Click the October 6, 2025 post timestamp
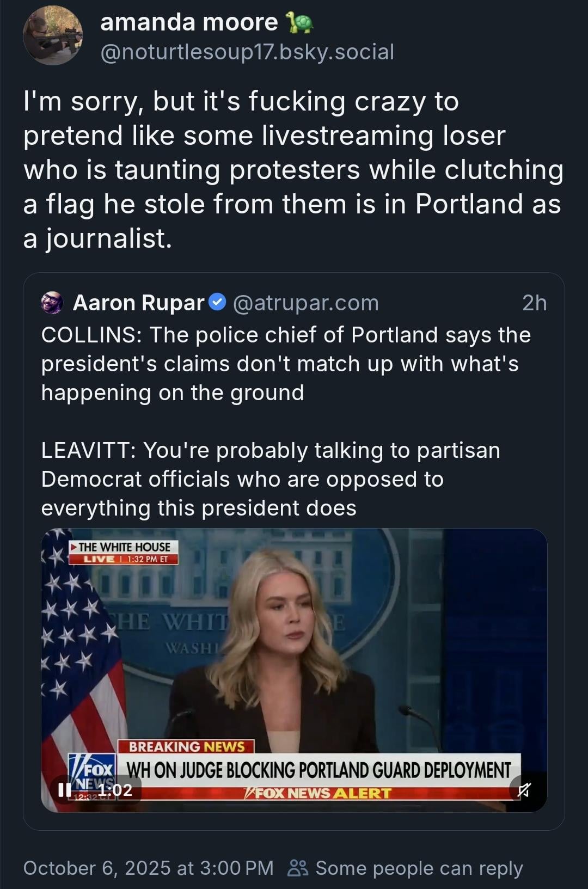 (148, 868)
